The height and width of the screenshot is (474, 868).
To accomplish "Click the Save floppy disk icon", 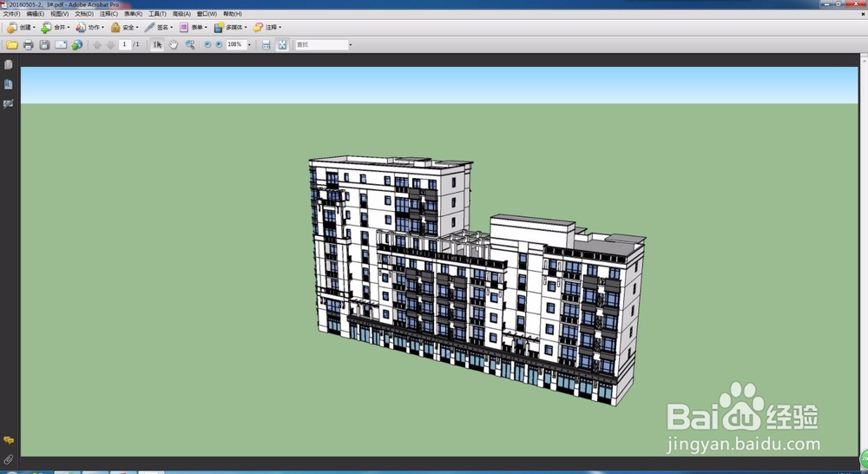I will click(44, 45).
